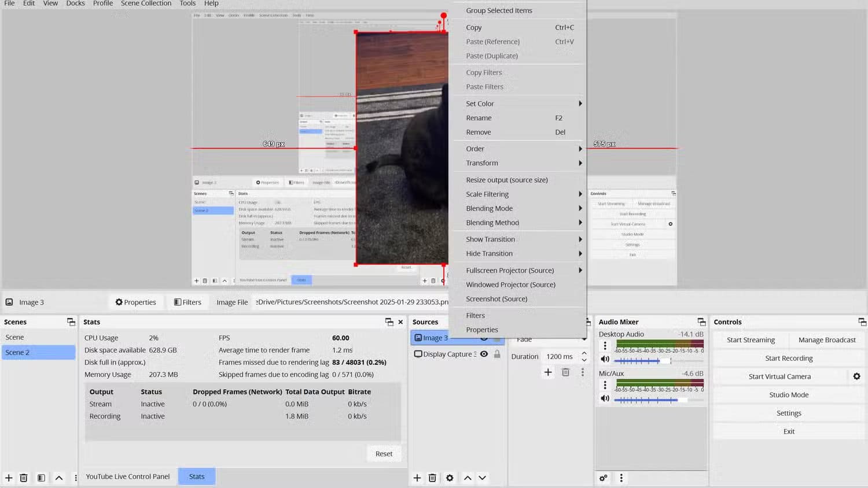868x488 pixels.
Task: Open transition properties three-dot menu
Action: click(583, 372)
